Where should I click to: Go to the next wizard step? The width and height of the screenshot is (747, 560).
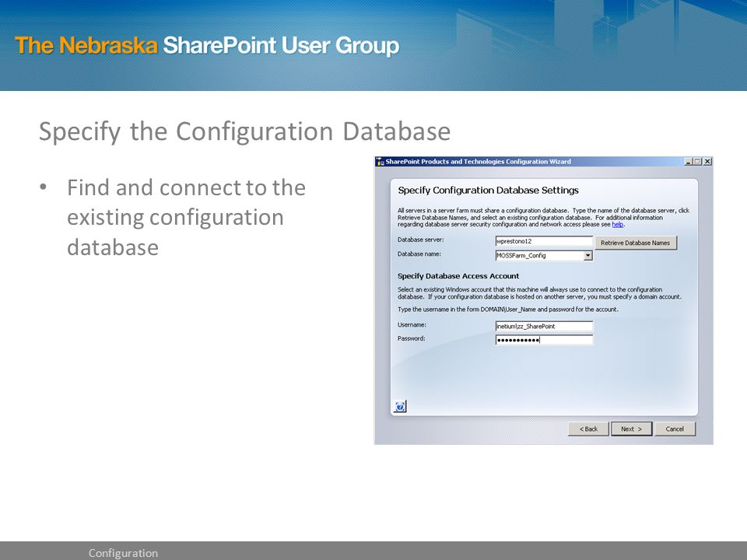pos(631,429)
